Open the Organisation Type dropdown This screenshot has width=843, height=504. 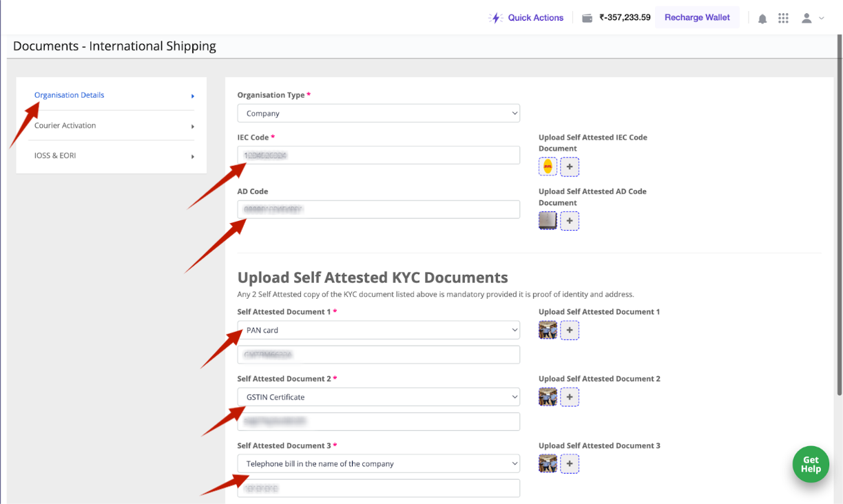378,114
